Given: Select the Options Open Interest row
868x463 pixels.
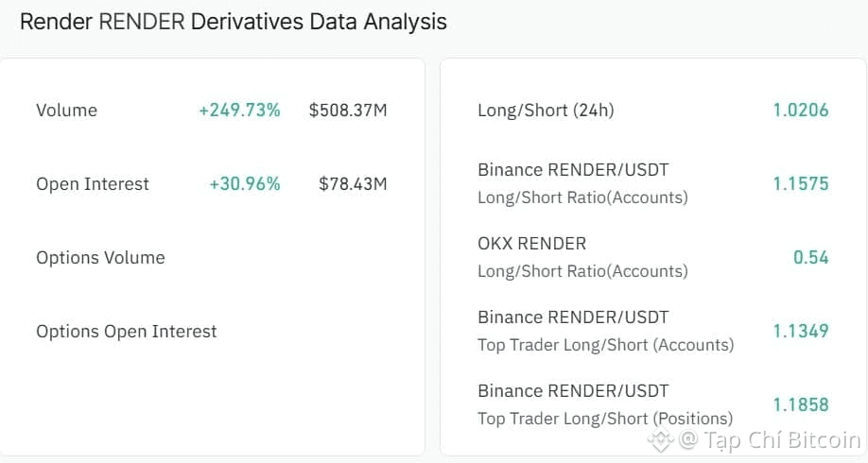Looking at the screenshot, I should tap(126, 332).
